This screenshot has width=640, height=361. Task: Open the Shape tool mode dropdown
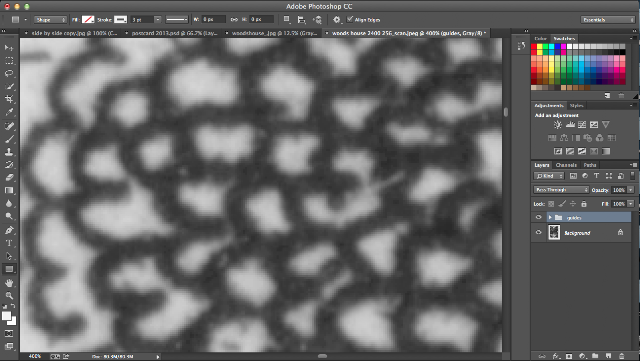50,20
